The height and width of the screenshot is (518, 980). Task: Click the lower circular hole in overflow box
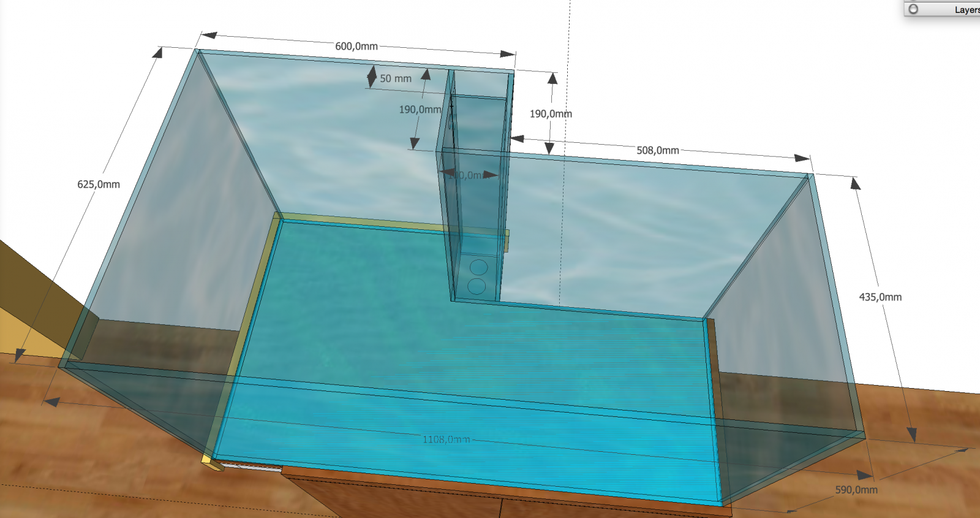pos(477,286)
